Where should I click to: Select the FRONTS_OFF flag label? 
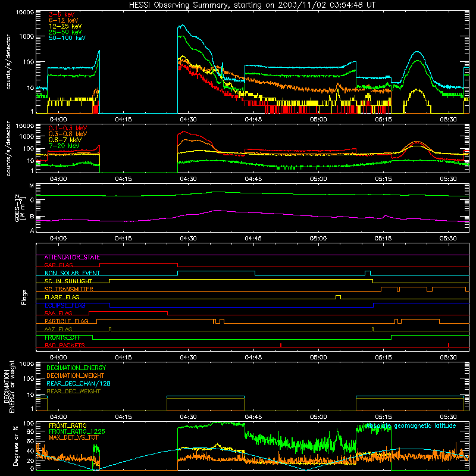pos(62,337)
